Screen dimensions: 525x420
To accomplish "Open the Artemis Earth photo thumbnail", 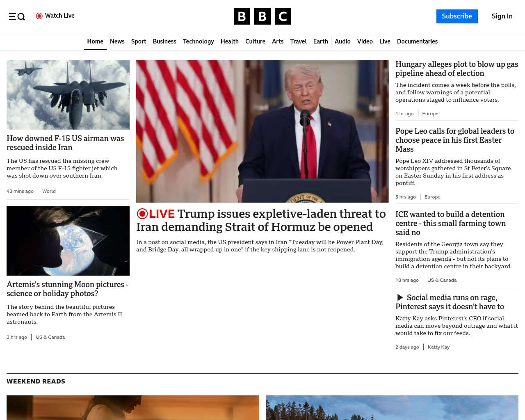I will (68, 241).
